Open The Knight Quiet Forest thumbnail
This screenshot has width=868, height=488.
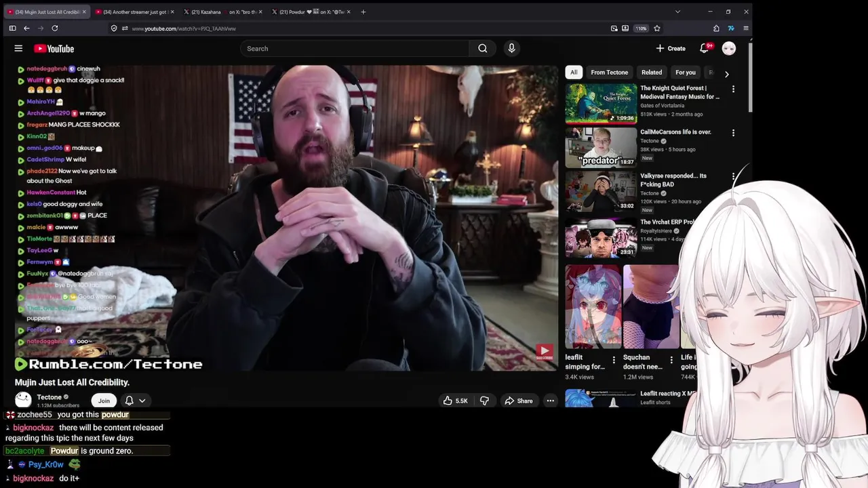[601, 103]
